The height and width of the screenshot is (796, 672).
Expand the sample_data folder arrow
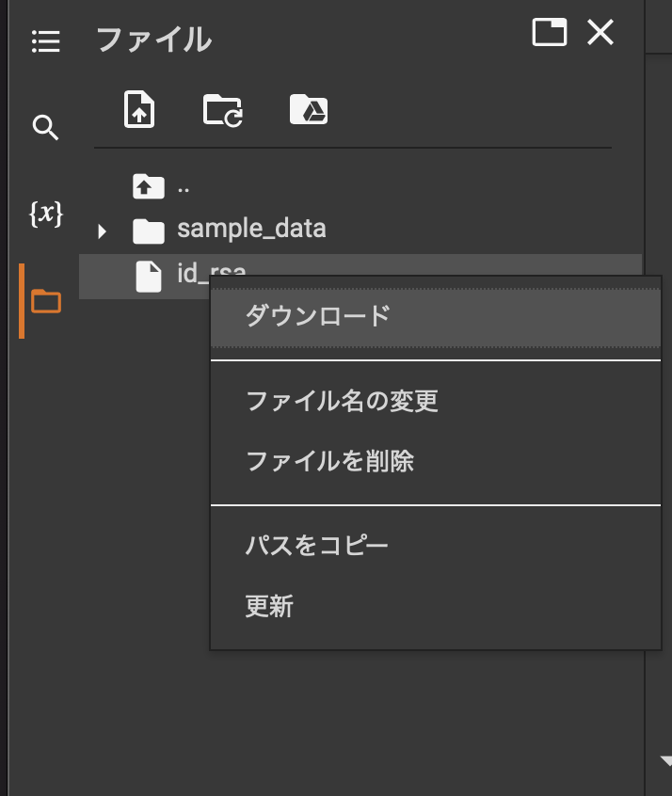pos(103,231)
